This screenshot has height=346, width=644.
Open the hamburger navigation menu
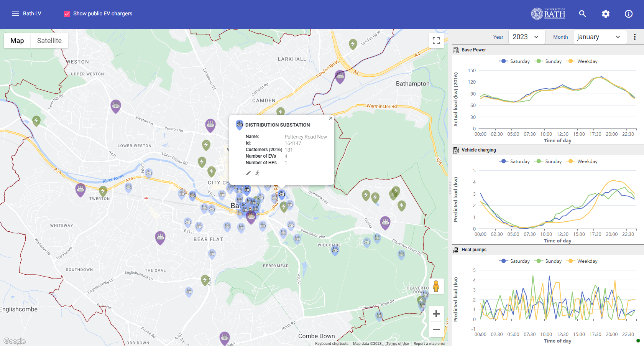[15, 14]
